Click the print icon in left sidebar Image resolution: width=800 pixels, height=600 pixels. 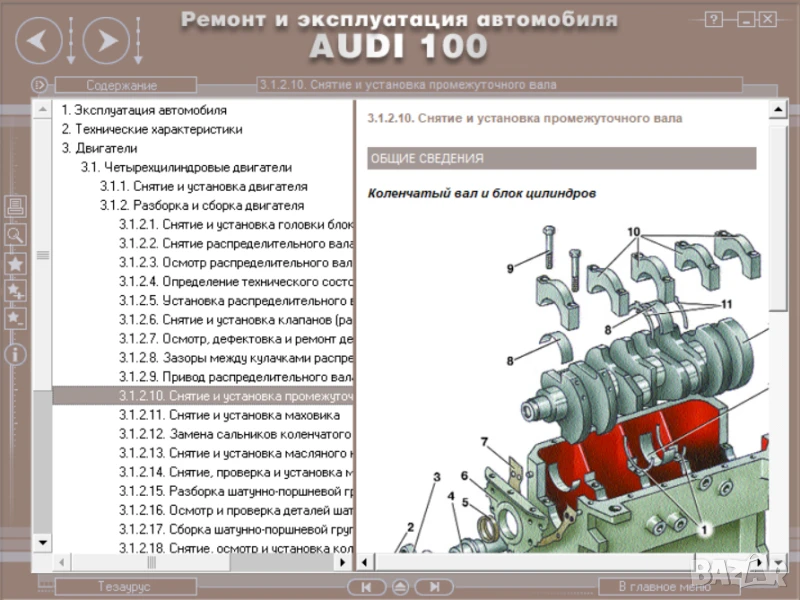point(16,208)
